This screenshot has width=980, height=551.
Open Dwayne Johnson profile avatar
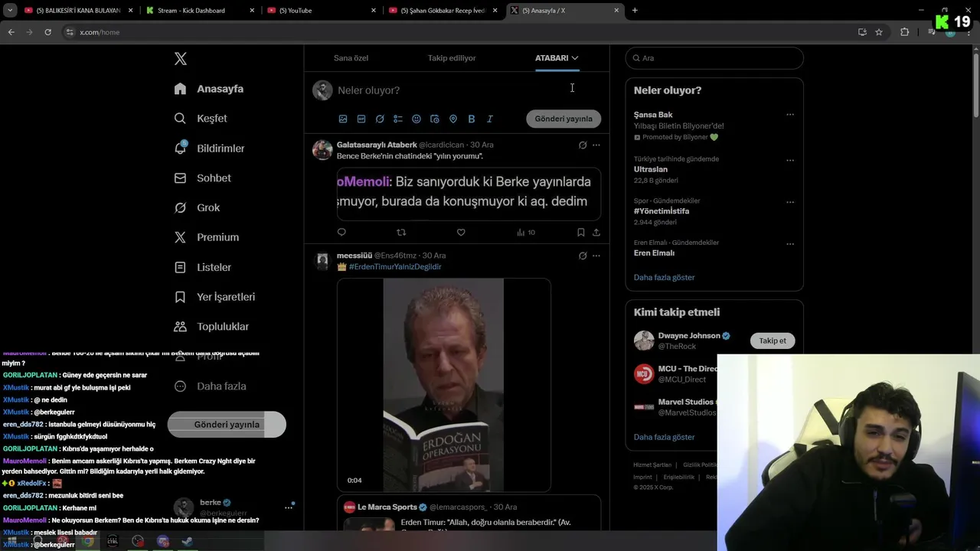click(x=644, y=341)
